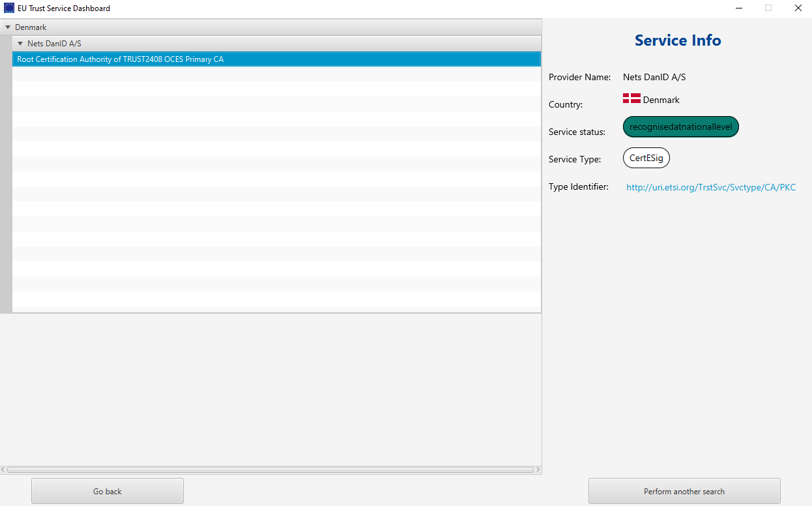Viewport: 812px width, 506px height.
Task: Click the Type Identifier: label
Action: click(579, 186)
